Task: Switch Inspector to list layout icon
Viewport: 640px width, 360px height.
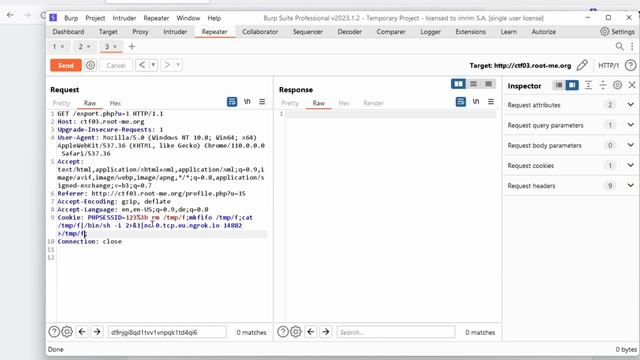Action: click(x=559, y=85)
